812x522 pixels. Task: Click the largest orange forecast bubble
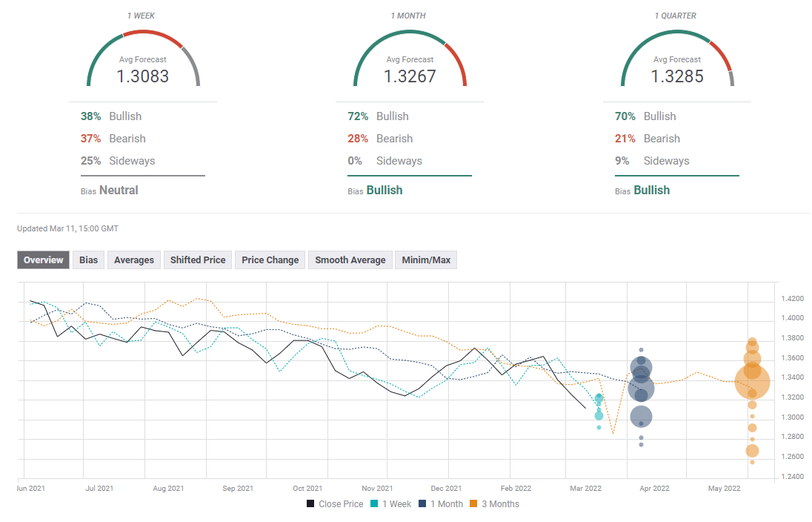[752, 383]
